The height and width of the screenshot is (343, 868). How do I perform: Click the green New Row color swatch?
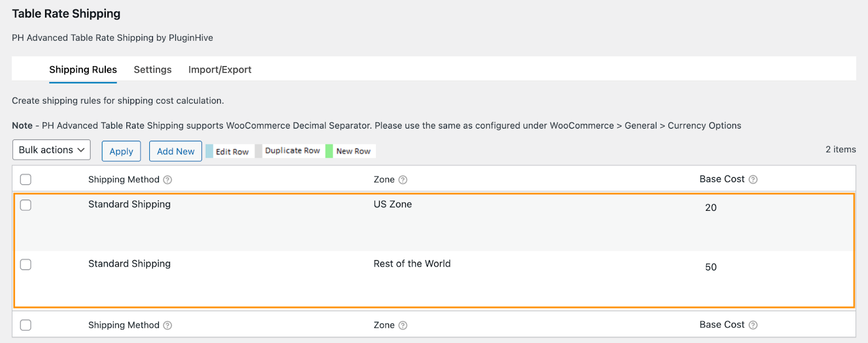tap(329, 151)
